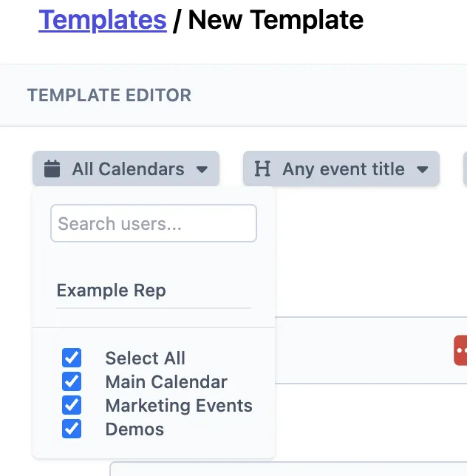The width and height of the screenshot is (467, 476).
Task: Uncheck the Select All checkbox
Action: 72,358
